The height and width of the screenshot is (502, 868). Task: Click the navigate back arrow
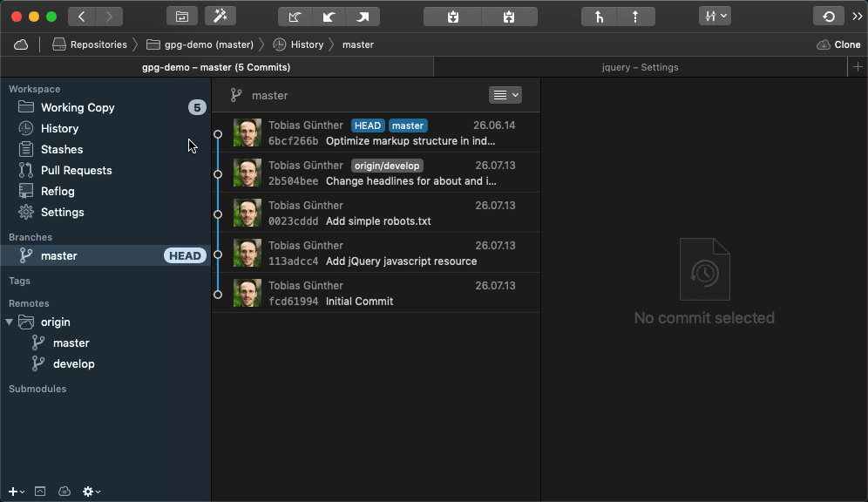[81, 17]
